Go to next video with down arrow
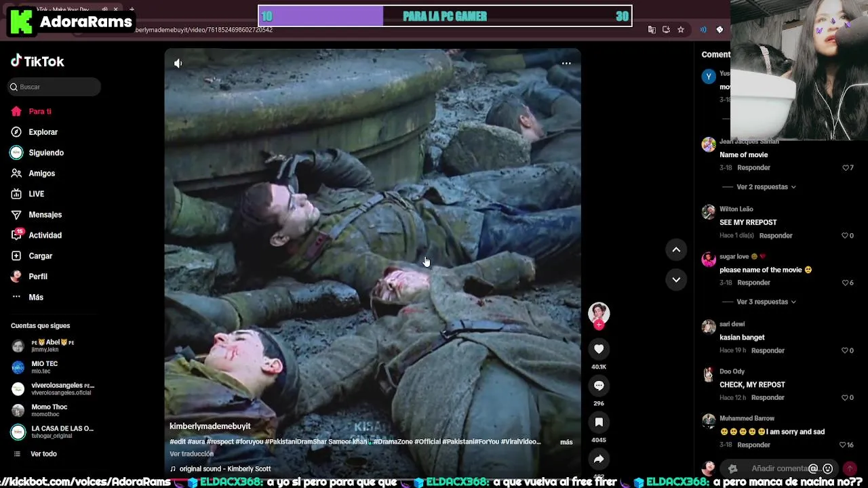The width and height of the screenshot is (868, 488). 676,279
